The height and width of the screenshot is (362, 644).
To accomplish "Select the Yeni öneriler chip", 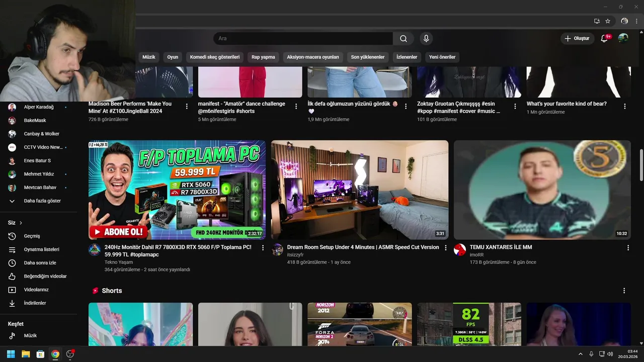I will [x=442, y=57].
